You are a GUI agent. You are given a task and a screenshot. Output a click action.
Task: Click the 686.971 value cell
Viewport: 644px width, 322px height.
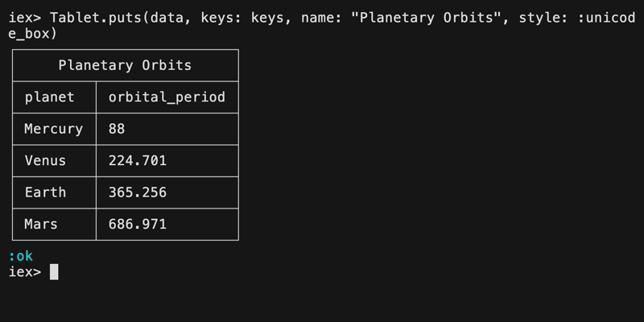(137, 224)
